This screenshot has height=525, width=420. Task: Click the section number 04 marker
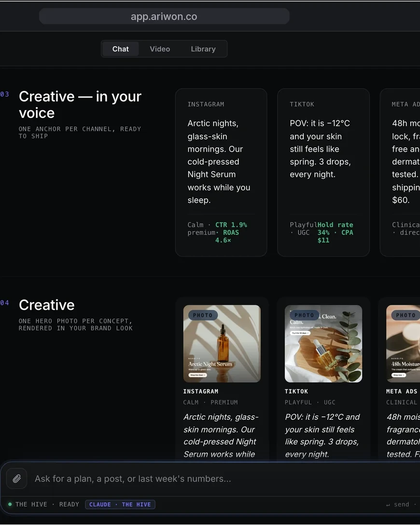pyautogui.click(x=5, y=303)
